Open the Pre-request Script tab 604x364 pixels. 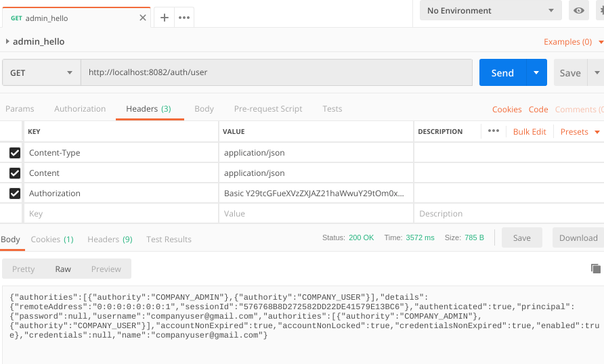tap(268, 109)
